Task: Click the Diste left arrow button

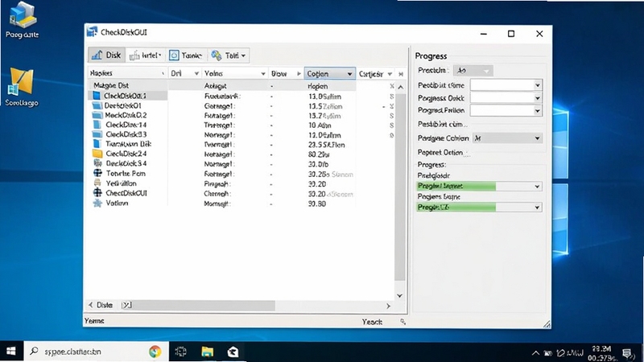Action: click(x=91, y=305)
